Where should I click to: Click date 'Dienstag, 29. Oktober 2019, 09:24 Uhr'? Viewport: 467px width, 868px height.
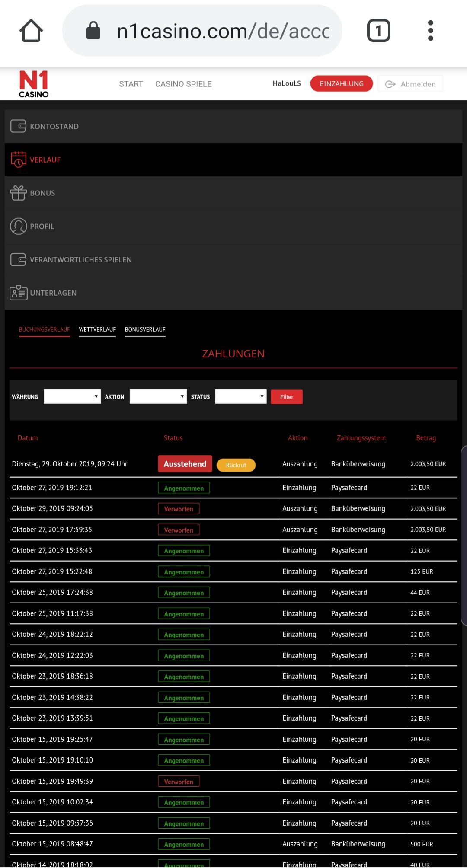point(70,464)
